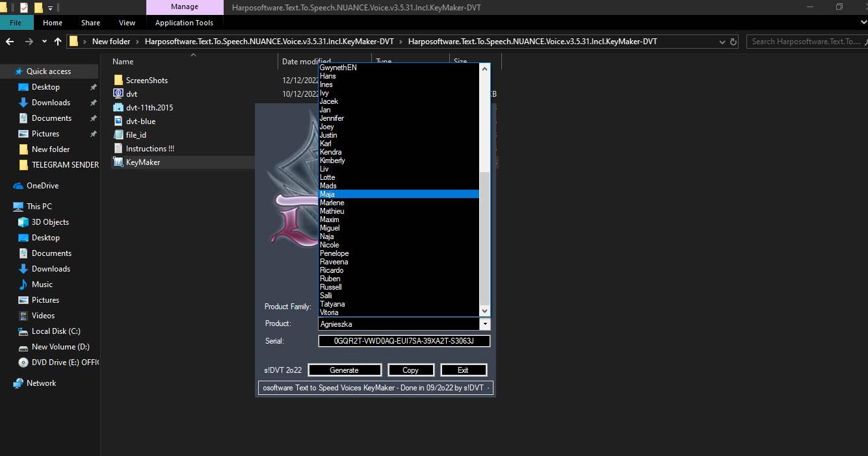The width and height of the screenshot is (868, 456).
Task: Go back with the Back arrow
Action: tap(10, 42)
